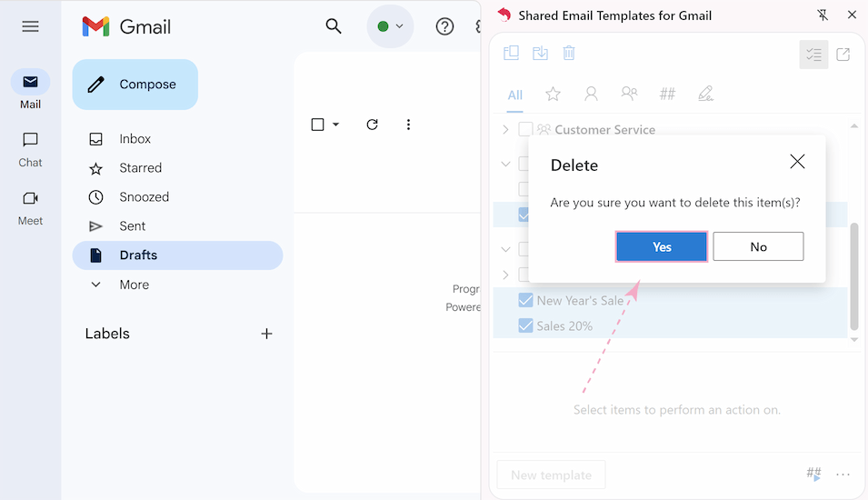Open the select messages dropdown arrow
Viewport: 868px width, 500px height.
point(335,125)
